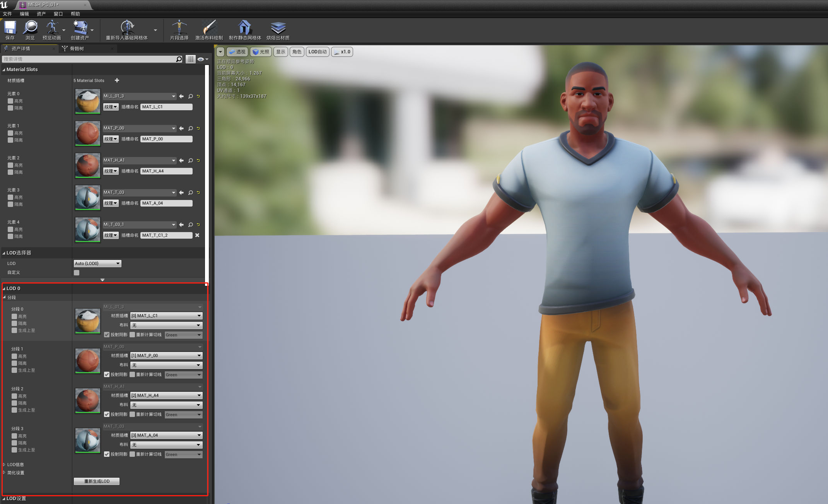This screenshot has height=504, width=828.
Task: Toggle Cast Shadow (投射阴影) for Section 0
Action: [107, 335]
